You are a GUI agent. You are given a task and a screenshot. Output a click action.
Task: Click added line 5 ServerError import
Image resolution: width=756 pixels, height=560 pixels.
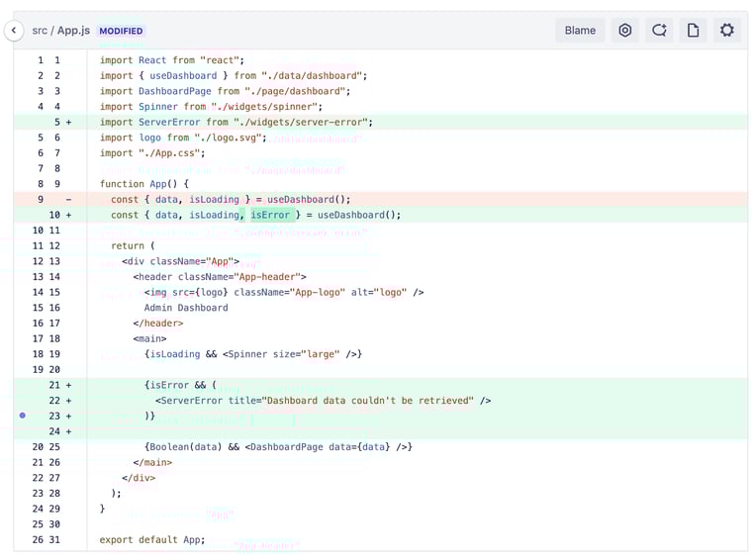point(236,122)
